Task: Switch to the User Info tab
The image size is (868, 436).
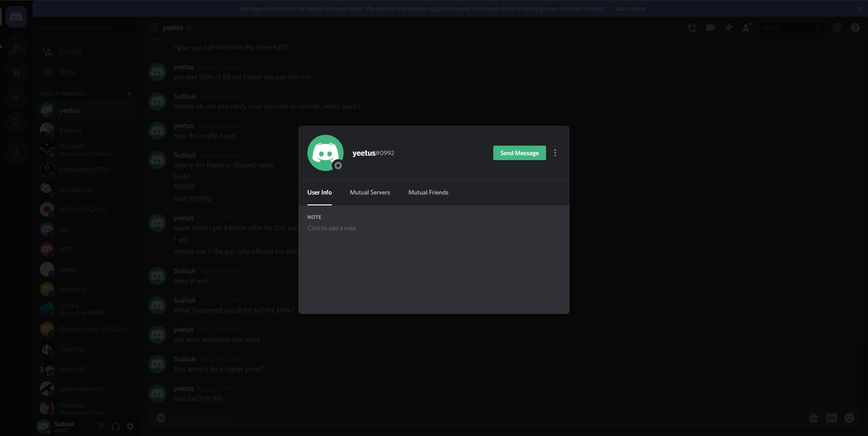Action: click(320, 193)
